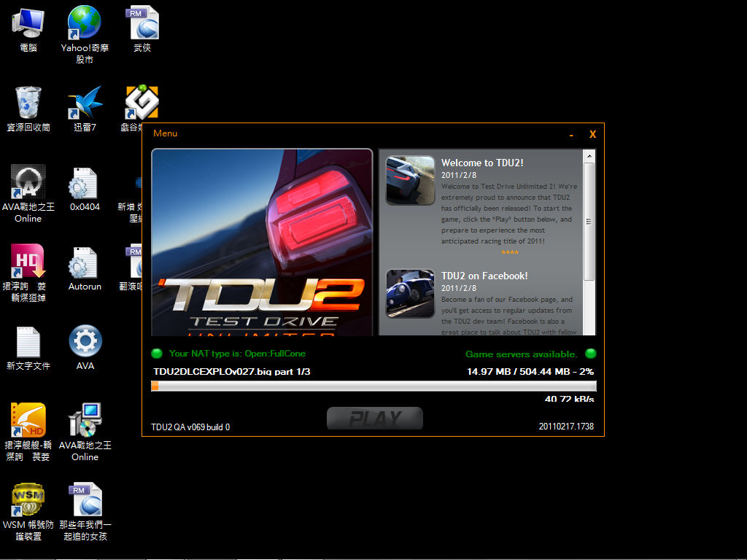Click the TDU2 on Facebook news thumbnail
The image size is (747, 560).
pos(410,293)
